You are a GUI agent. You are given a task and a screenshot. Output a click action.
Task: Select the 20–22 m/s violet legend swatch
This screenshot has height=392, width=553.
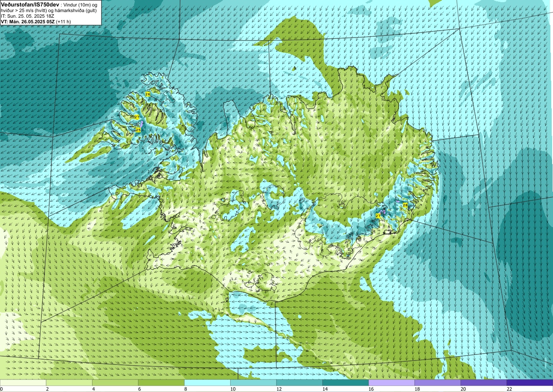pos(484,383)
